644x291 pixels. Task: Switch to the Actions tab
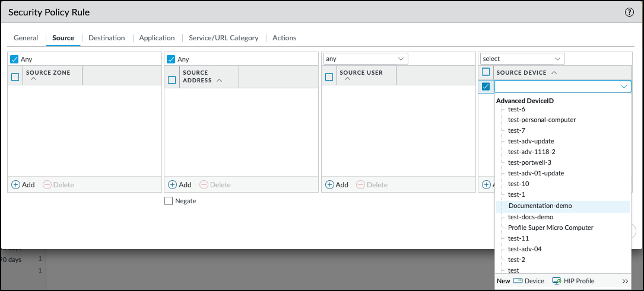284,38
